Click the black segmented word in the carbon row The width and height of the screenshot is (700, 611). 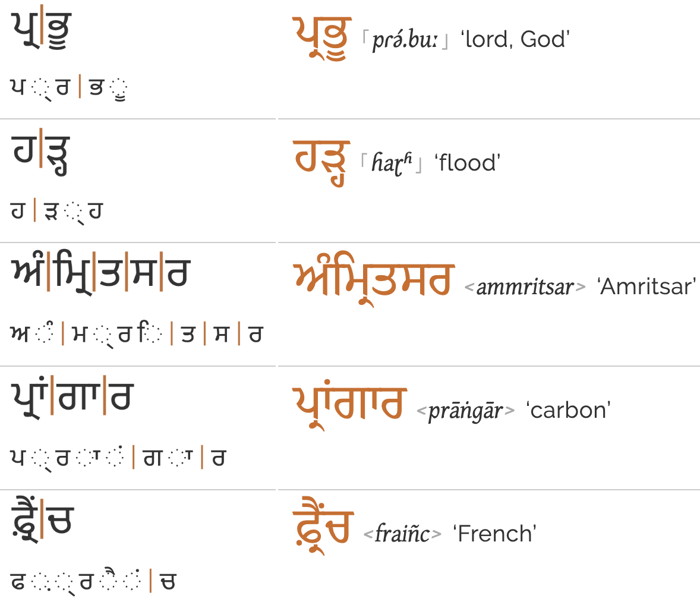pyautogui.click(x=72, y=397)
